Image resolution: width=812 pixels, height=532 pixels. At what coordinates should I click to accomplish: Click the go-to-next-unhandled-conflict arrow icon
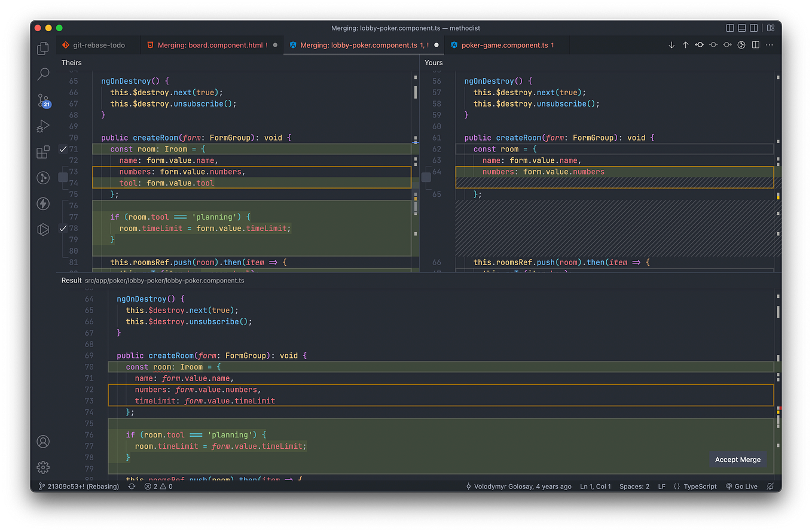pyautogui.click(x=671, y=44)
